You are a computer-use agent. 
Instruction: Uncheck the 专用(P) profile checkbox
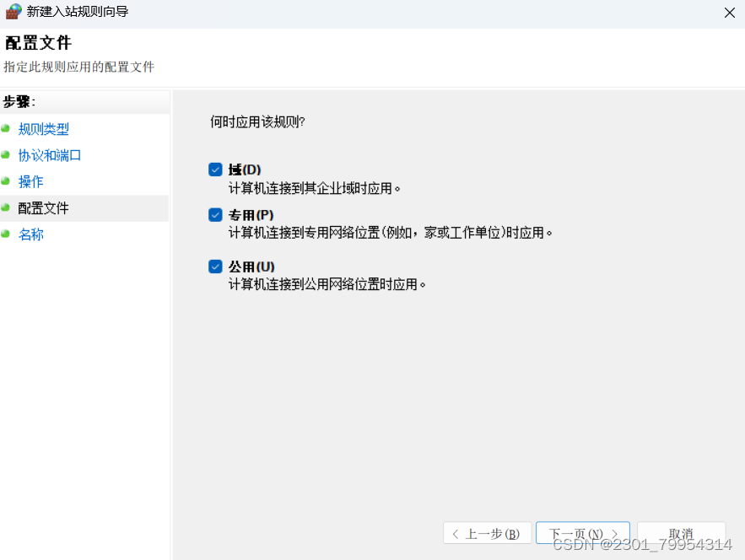point(215,215)
